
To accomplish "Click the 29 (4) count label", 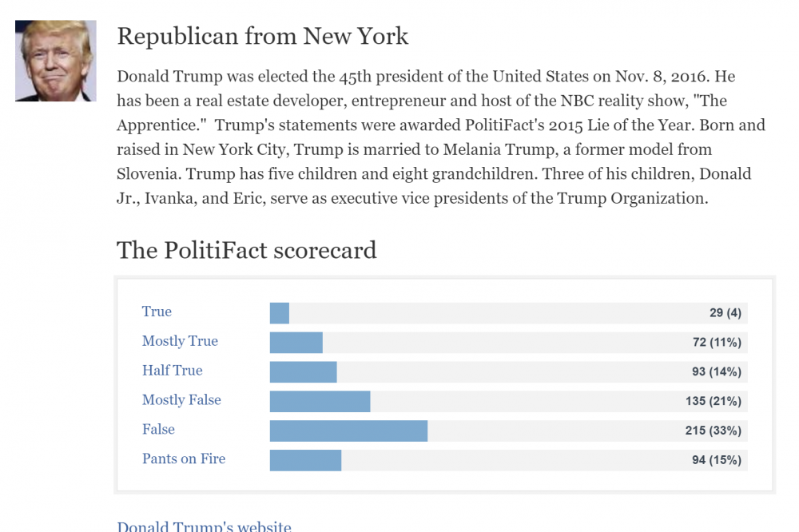I will pyautogui.click(x=725, y=313).
